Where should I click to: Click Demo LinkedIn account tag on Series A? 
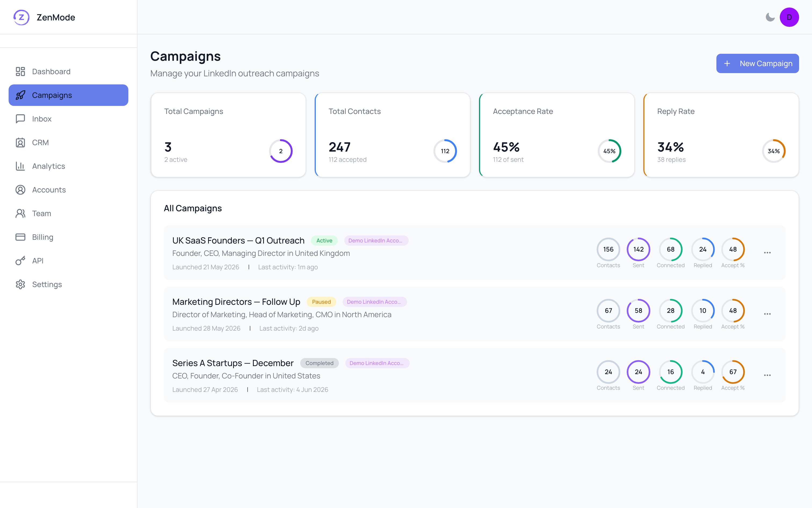point(377,363)
